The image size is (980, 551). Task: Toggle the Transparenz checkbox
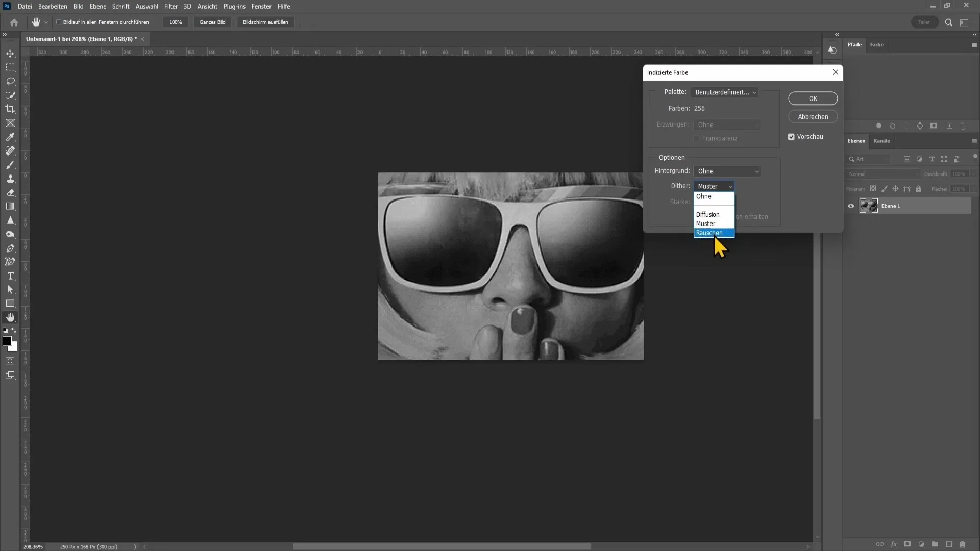697,138
